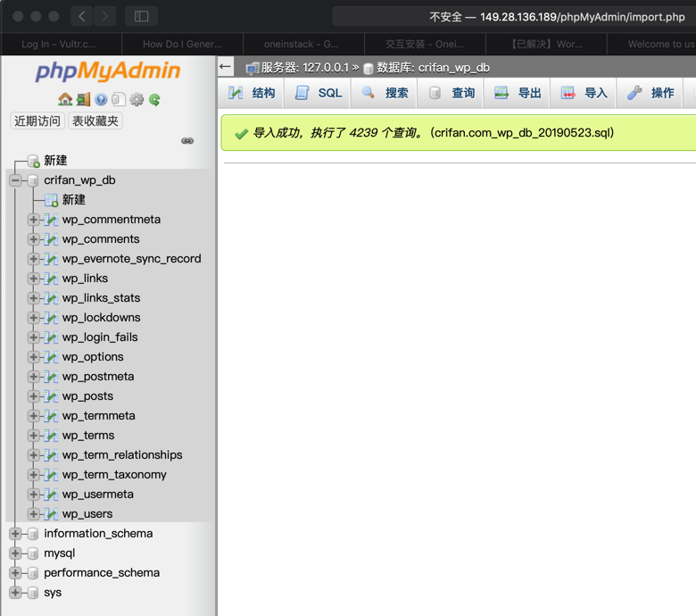The width and height of the screenshot is (696, 616).
Task: Open the 搜索 (Search) tab
Action: click(384, 93)
